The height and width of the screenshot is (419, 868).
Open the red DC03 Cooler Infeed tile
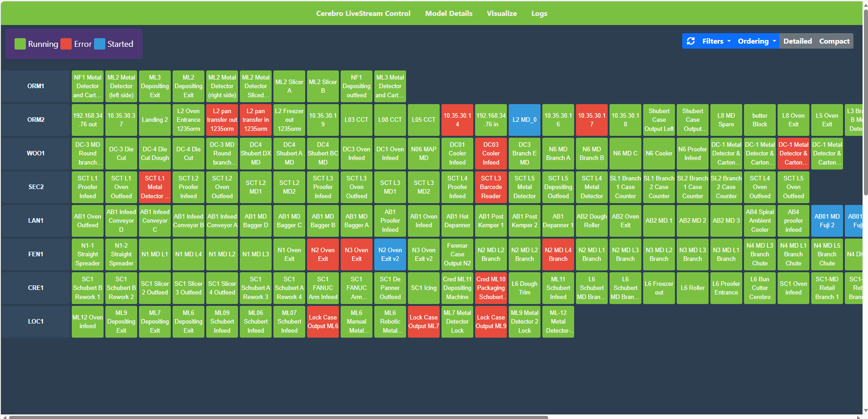point(491,154)
